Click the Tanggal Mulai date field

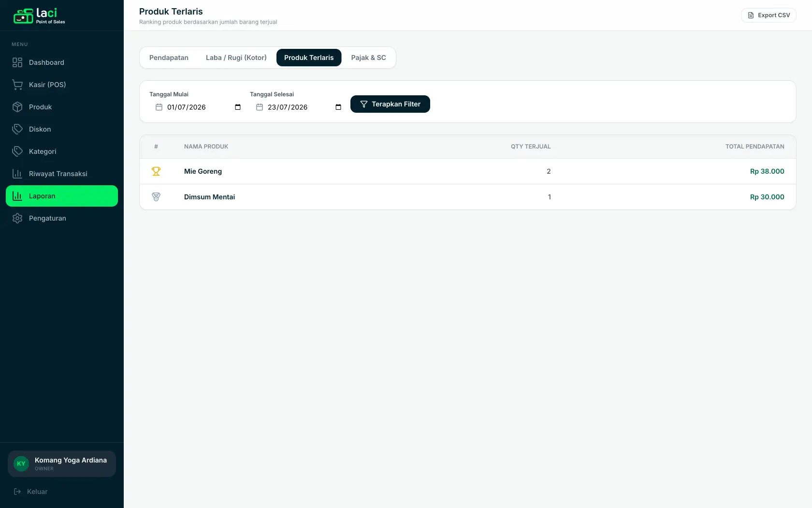click(x=197, y=107)
